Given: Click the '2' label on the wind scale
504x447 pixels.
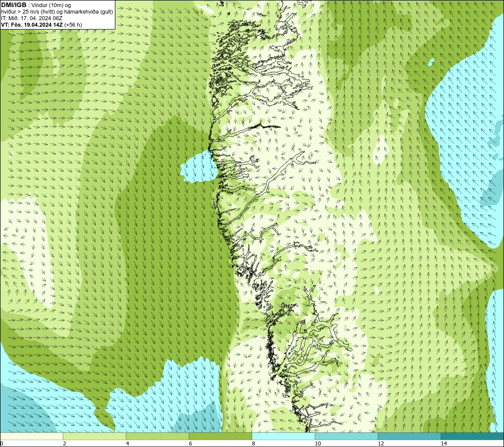Looking at the screenshot, I should (x=65, y=444).
